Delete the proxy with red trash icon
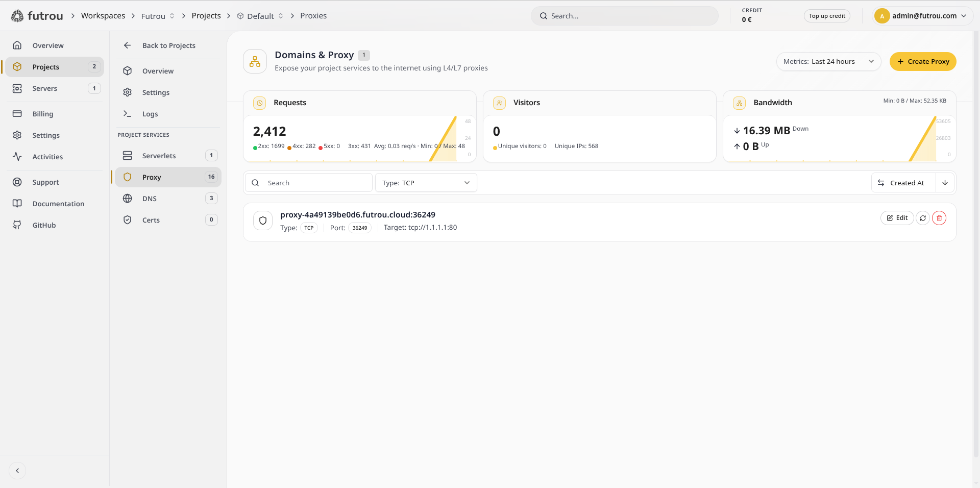980x488 pixels. [x=939, y=218]
